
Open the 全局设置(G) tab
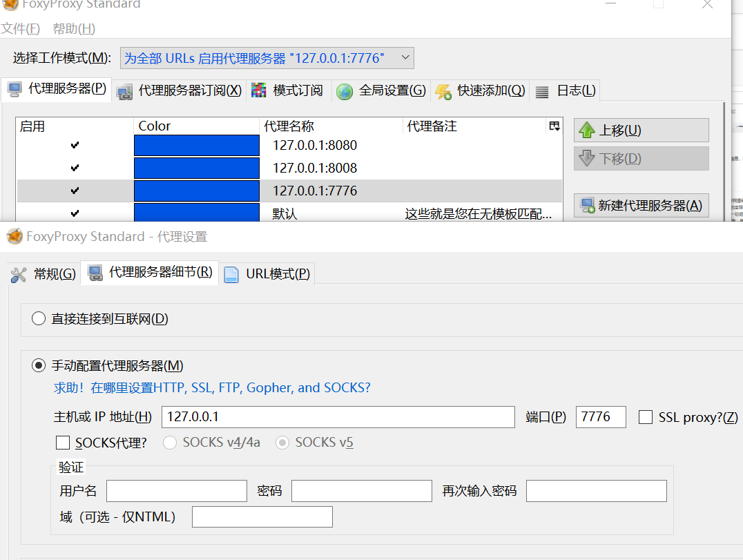pyautogui.click(x=381, y=90)
